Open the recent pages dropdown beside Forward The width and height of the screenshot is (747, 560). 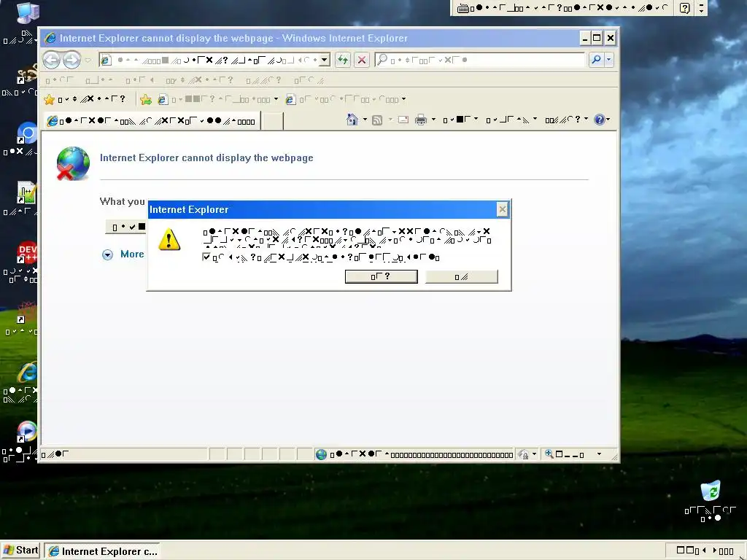[88, 60]
